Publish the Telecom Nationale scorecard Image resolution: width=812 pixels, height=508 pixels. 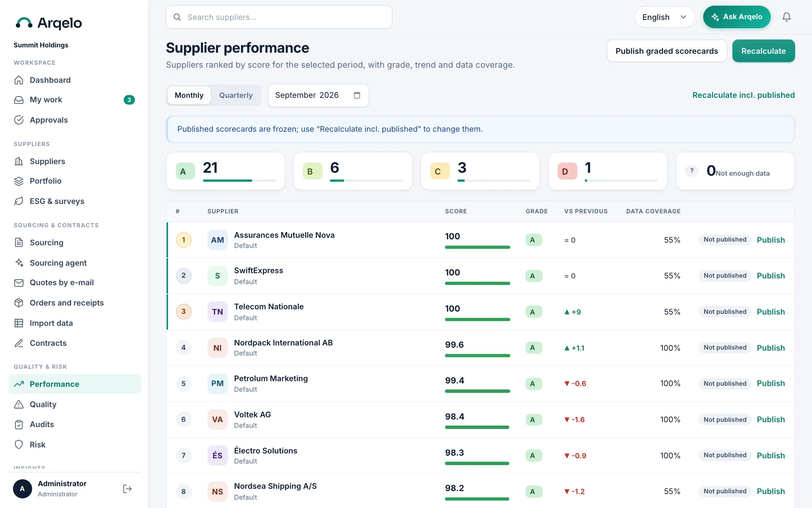pos(771,312)
